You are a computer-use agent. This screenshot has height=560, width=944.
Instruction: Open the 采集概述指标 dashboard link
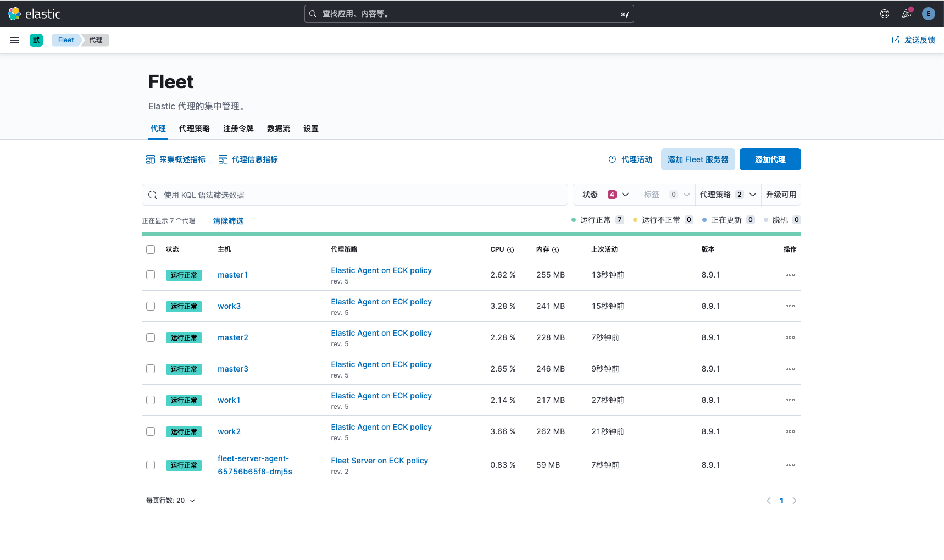click(x=176, y=159)
